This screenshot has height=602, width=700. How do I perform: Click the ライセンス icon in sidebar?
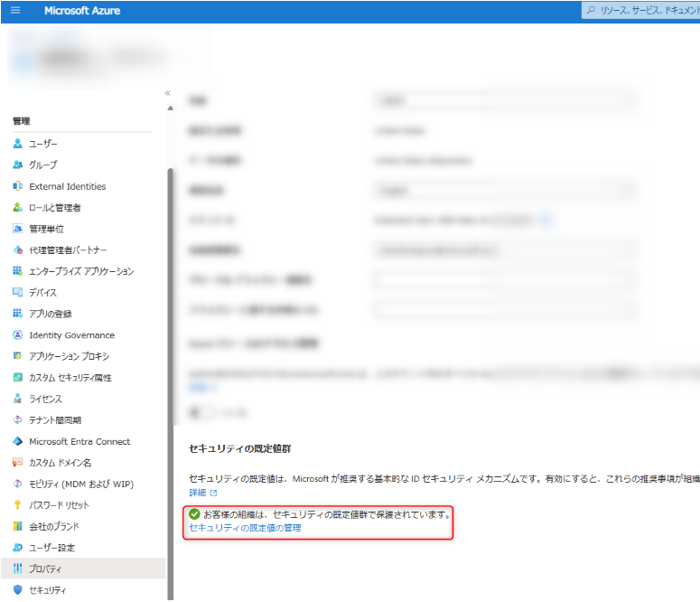tap(18, 399)
